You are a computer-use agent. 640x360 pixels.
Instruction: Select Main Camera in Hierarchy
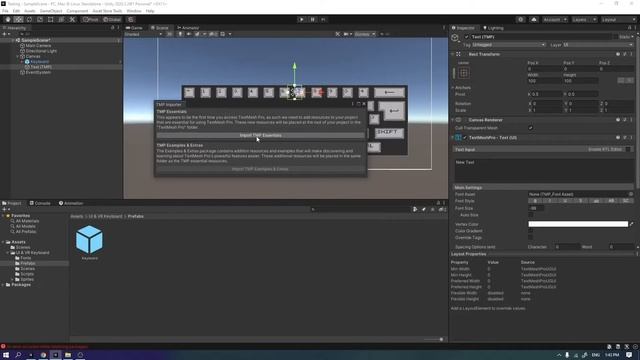tap(38, 46)
